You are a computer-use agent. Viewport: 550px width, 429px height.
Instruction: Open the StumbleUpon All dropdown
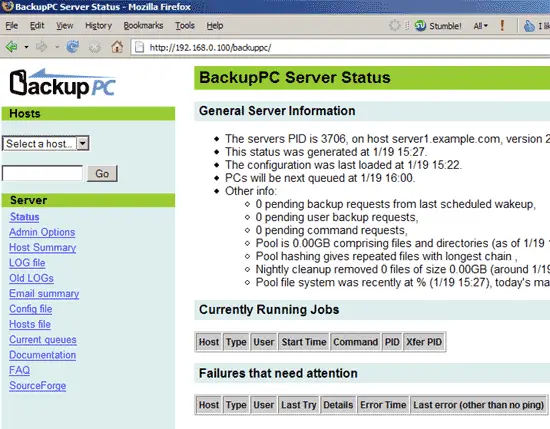click(x=481, y=26)
